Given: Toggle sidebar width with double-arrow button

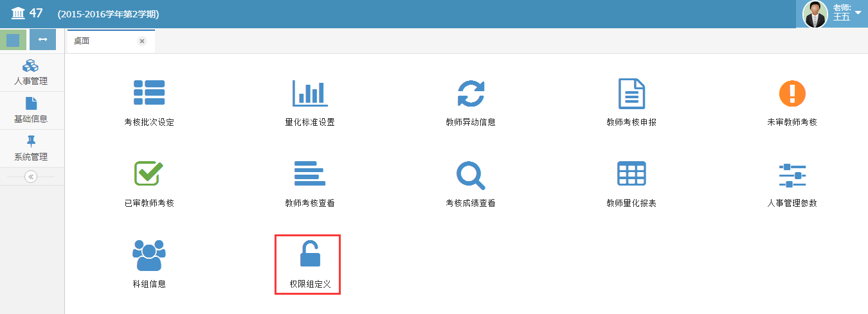Looking at the screenshot, I should pos(42,40).
